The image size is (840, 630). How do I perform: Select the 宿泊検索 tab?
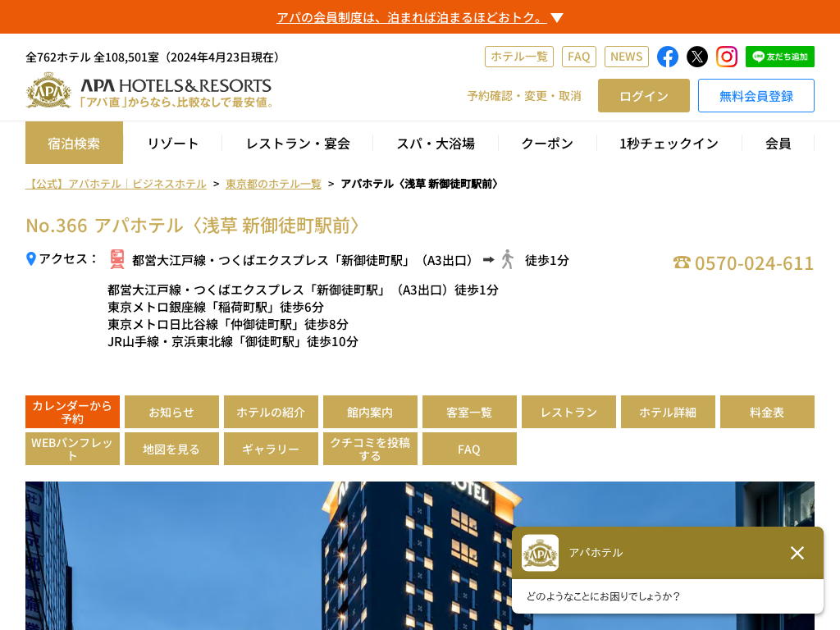74,143
